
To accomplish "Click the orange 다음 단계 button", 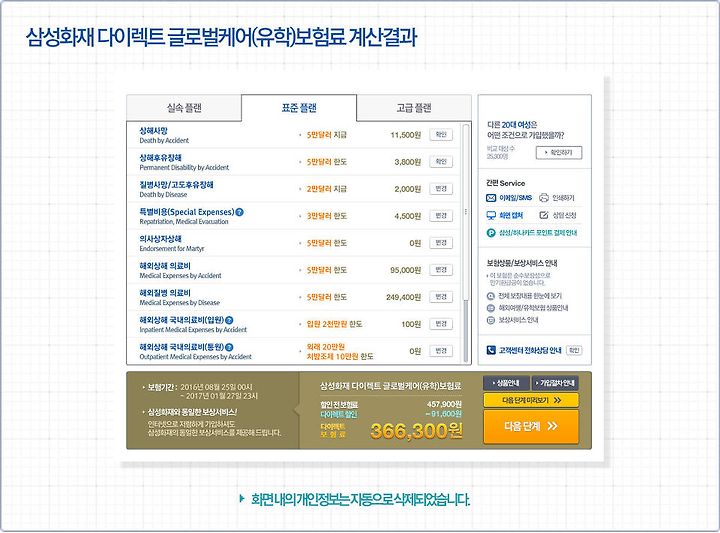I will click(x=531, y=426).
